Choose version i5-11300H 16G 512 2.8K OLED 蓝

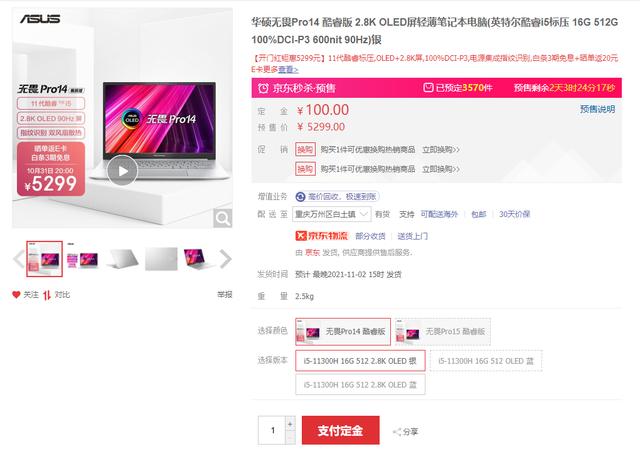click(360, 385)
